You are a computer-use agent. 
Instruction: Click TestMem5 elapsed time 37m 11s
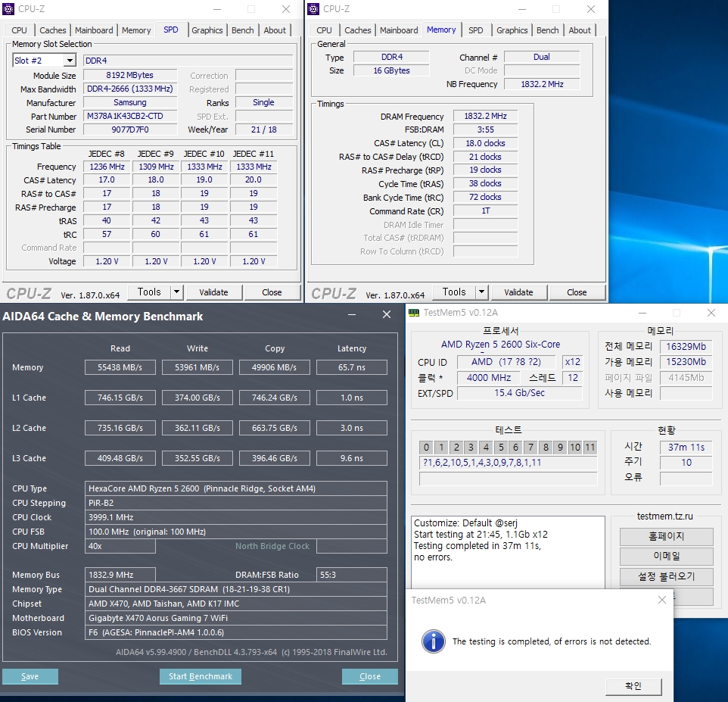tap(686, 448)
